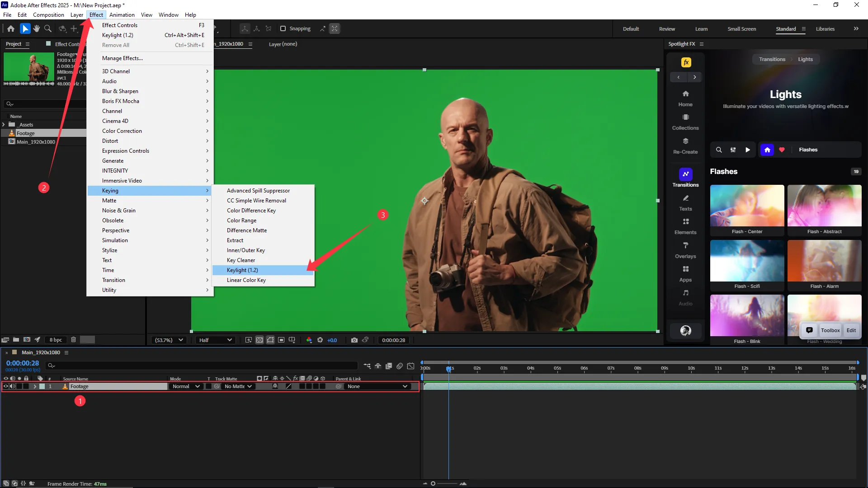Screen dimensions: 868x488
Task: Mute the Footage layer audio
Action: tap(13, 386)
